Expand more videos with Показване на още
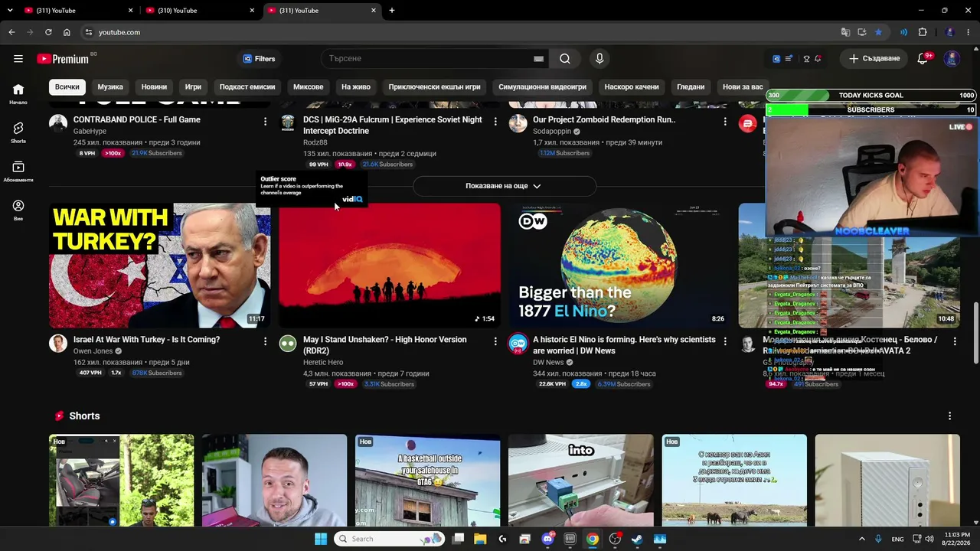The height and width of the screenshot is (551, 980). click(x=504, y=186)
